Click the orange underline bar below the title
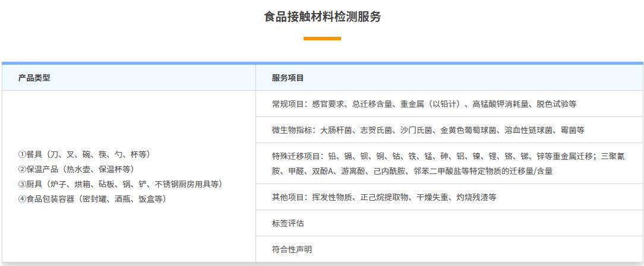 [x=322, y=39]
